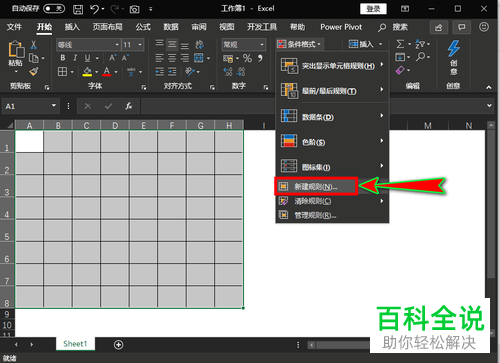Add a new sheet with plus button
Screen dimensions: 500x363
tap(118, 345)
